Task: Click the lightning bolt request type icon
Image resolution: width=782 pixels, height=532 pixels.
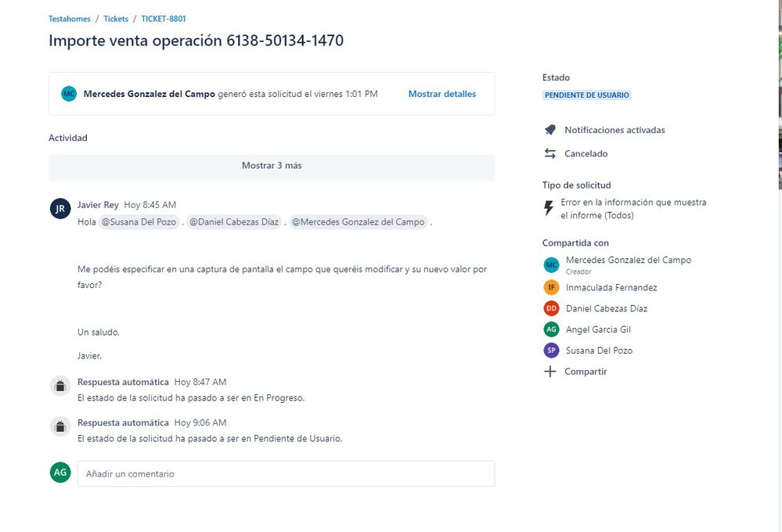Action: click(549, 208)
